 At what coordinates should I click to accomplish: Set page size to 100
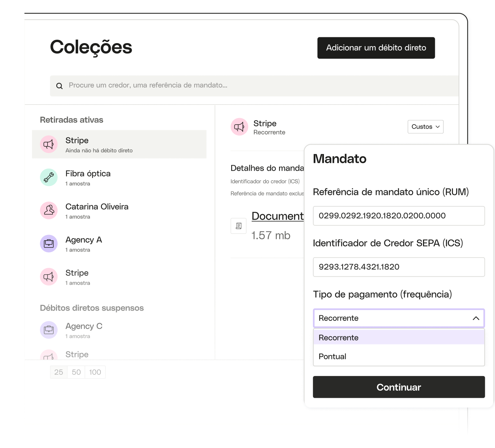[x=95, y=372]
